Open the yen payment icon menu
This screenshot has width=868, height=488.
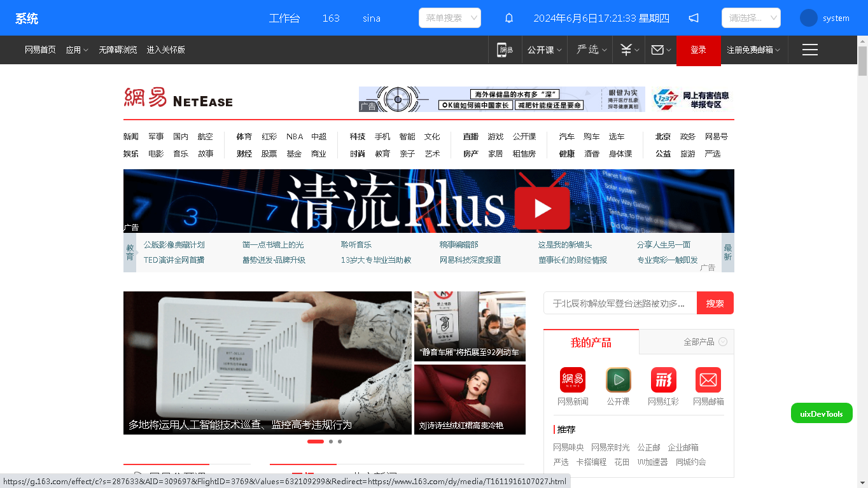coord(629,50)
